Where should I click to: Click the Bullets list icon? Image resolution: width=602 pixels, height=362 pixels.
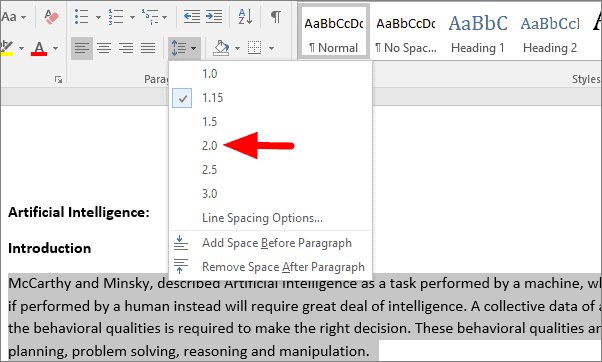(x=82, y=17)
